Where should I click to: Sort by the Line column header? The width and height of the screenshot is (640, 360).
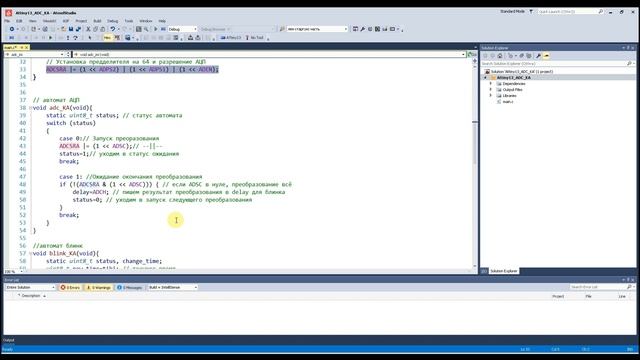(x=622, y=296)
